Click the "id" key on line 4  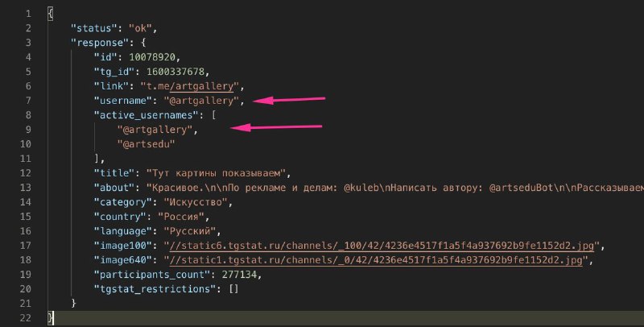coord(105,57)
